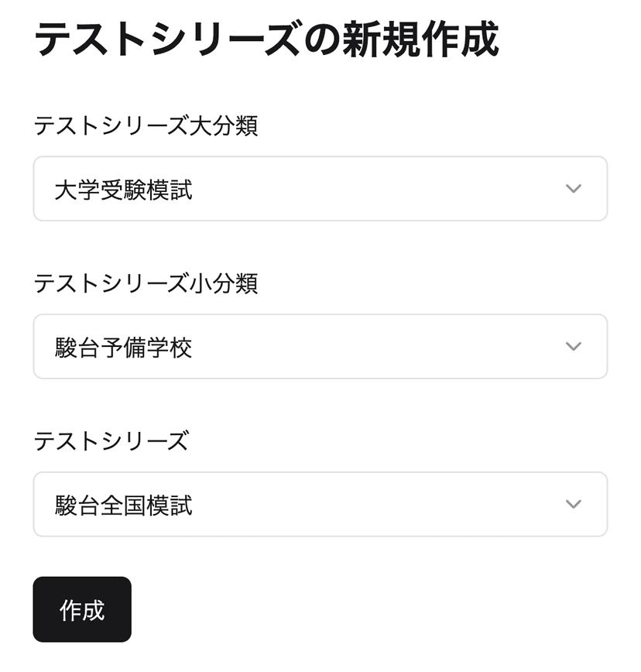Click the chevron beside 駿台全国模試
Image resolution: width=641 pixels, height=672 pixels.
pyautogui.click(x=573, y=504)
